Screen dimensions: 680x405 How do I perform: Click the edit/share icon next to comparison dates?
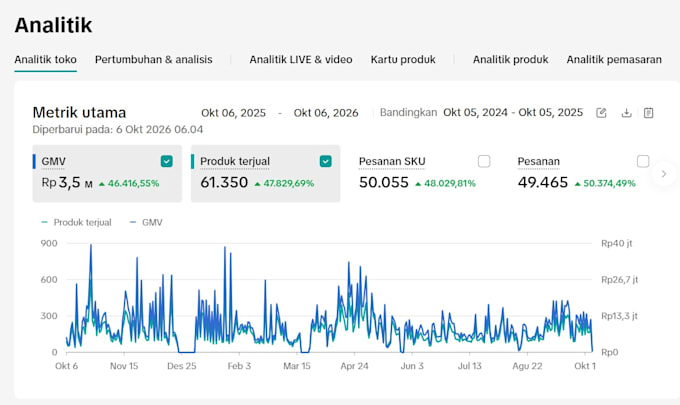(601, 113)
